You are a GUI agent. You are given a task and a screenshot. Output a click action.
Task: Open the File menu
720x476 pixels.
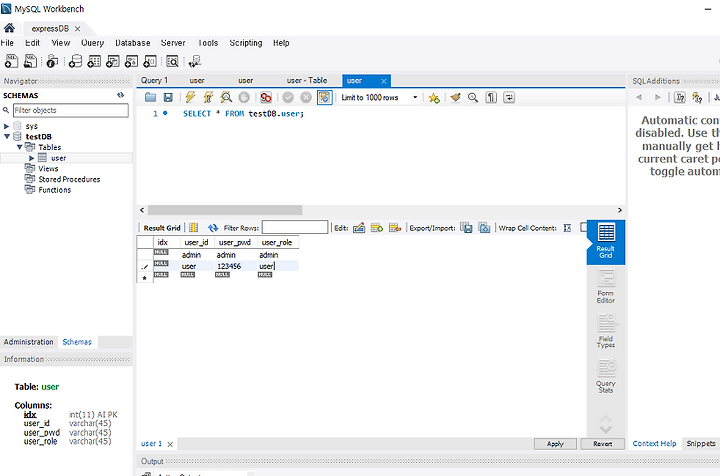pyautogui.click(x=7, y=43)
